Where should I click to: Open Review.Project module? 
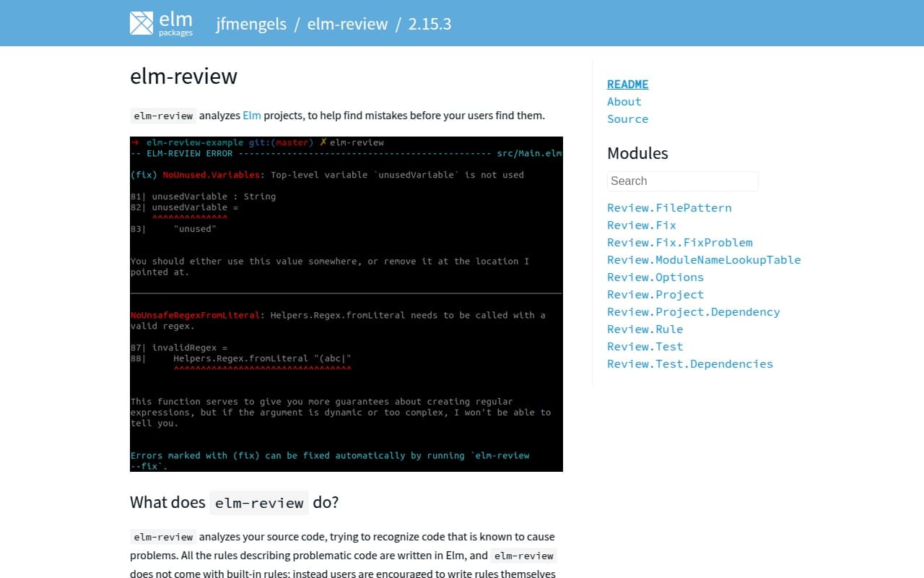(655, 295)
